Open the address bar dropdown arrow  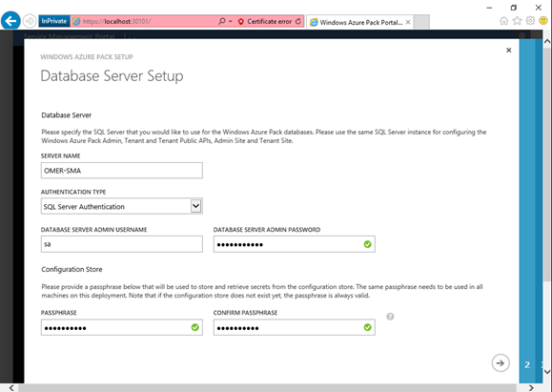(231, 22)
